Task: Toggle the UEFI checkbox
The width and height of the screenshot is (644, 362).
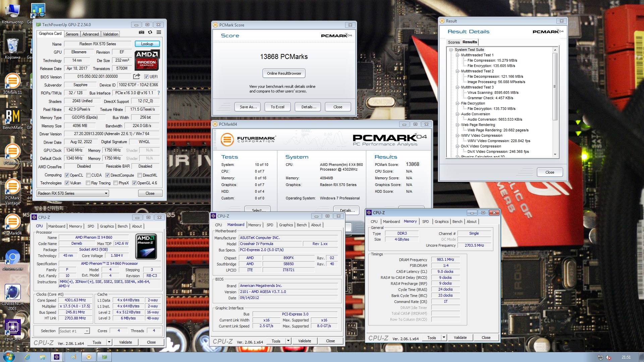Action: tap(146, 77)
